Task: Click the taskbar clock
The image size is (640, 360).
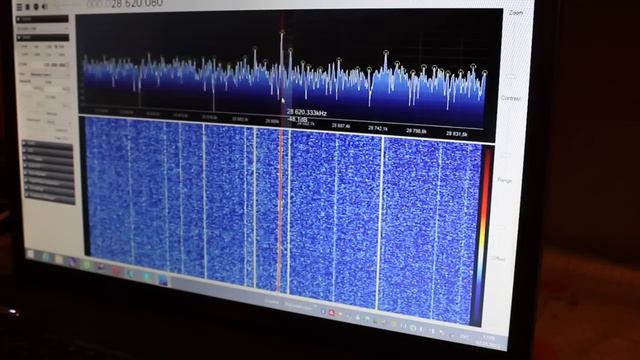Action: tap(488, 341)
